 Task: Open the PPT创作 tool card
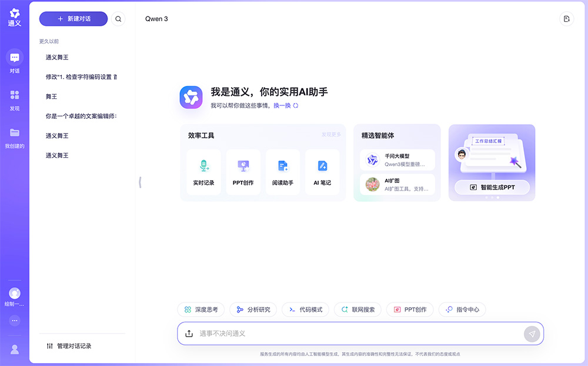(243, 172)
